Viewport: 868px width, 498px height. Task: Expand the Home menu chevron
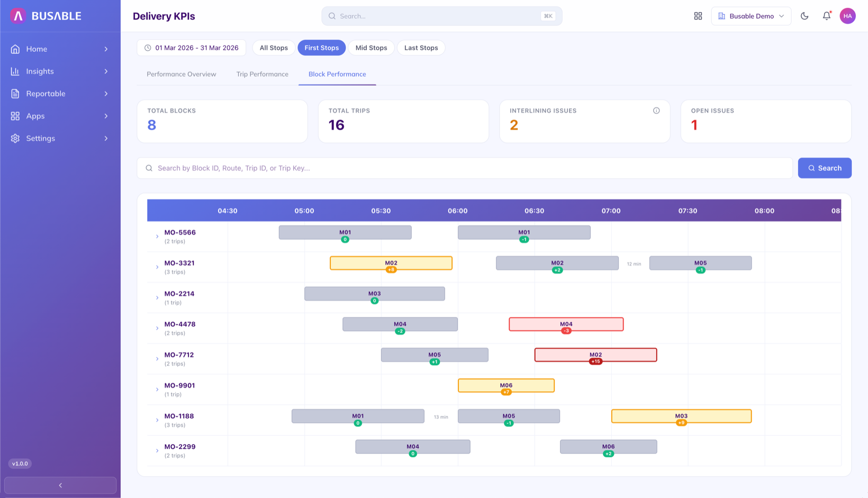coord(106,49)
